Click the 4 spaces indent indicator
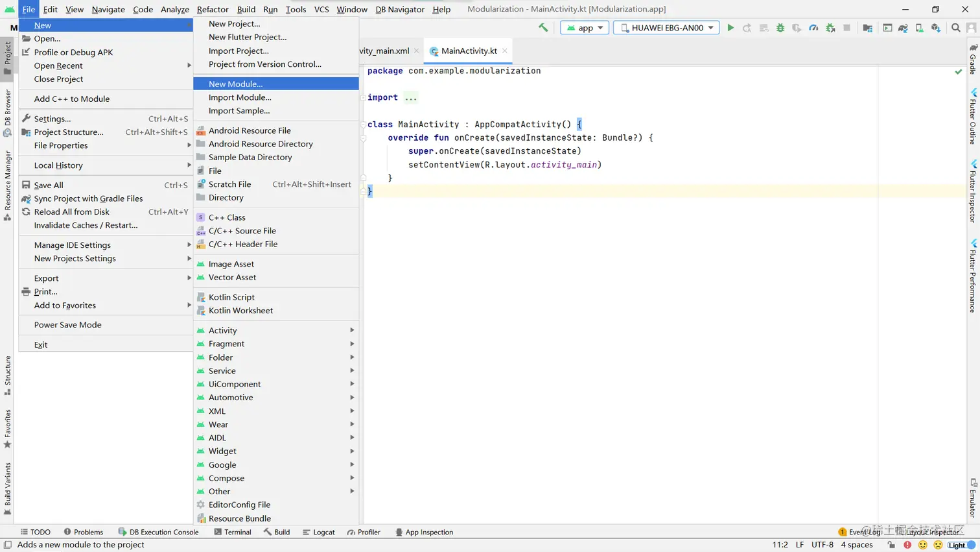 [857, 545]
